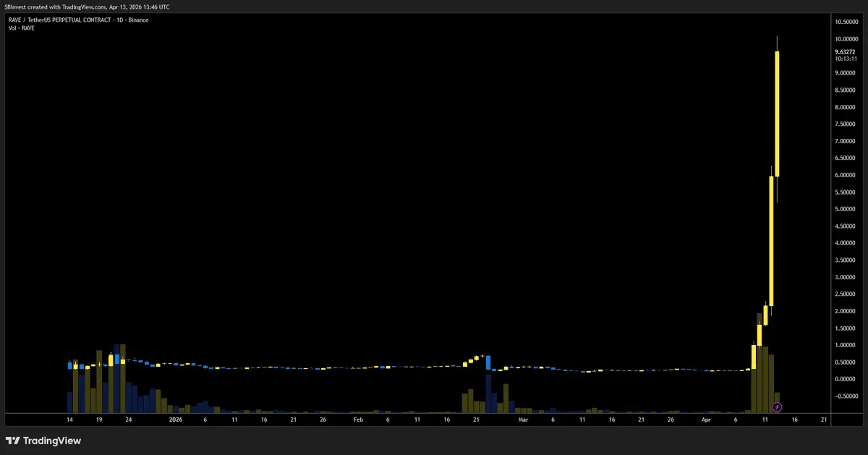Click the 4.00000 price axis label

pyautogui.click(x=846, y=243)
